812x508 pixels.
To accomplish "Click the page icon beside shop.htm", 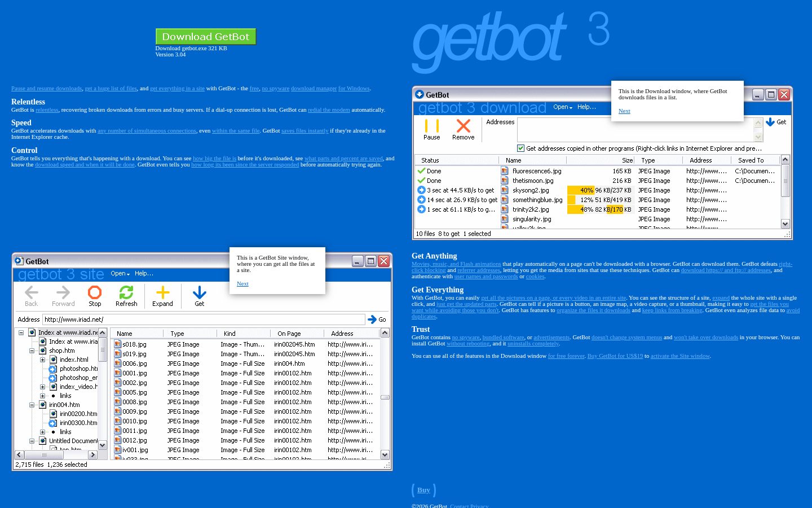I will (42, 351).
